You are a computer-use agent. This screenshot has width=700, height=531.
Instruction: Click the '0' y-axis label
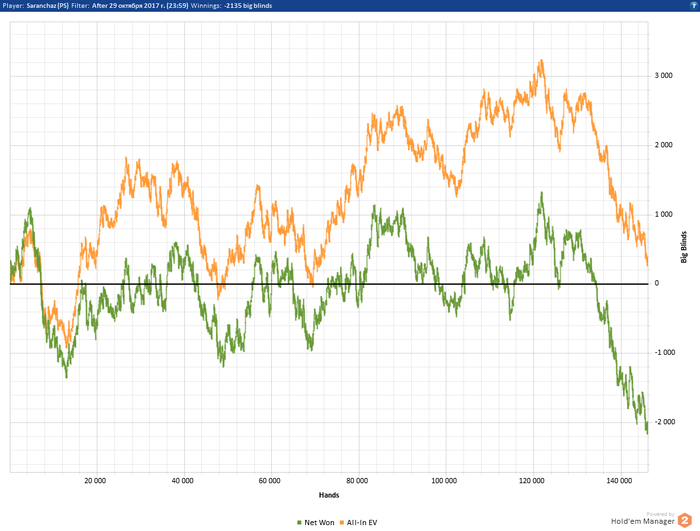click(x=657, y=283)
